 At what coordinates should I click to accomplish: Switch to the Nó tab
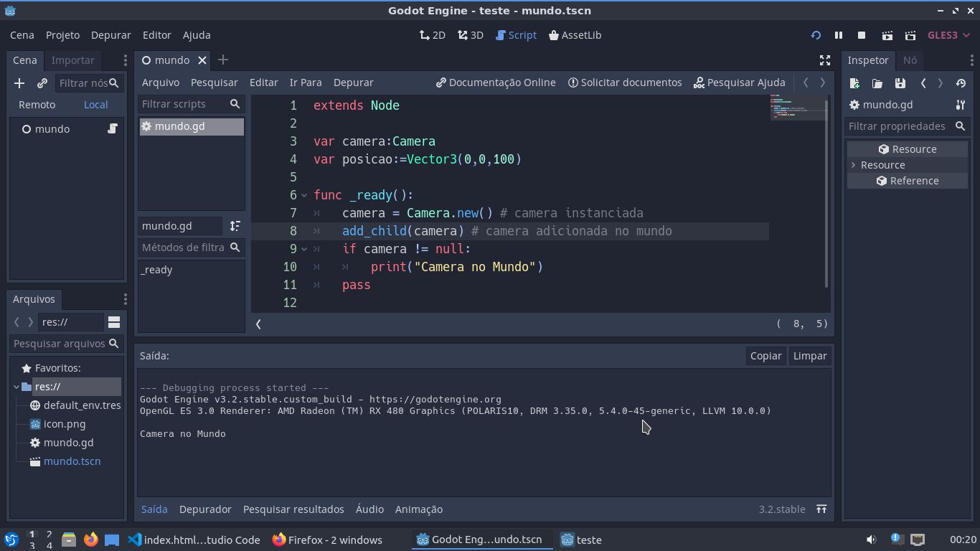[910, 60]
